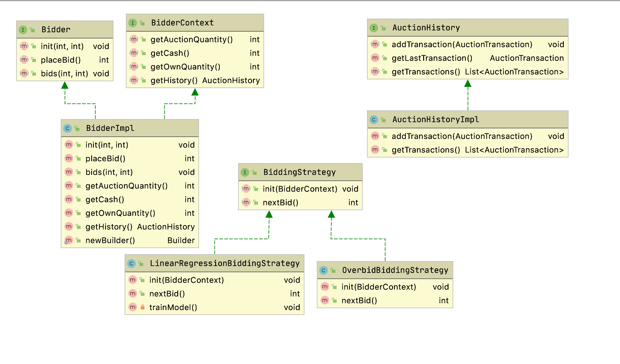This screenshot has width=620, height=364.
Task: Click the class icon of AuctionHistoryImpl
Action: click(x=374, y=120)
